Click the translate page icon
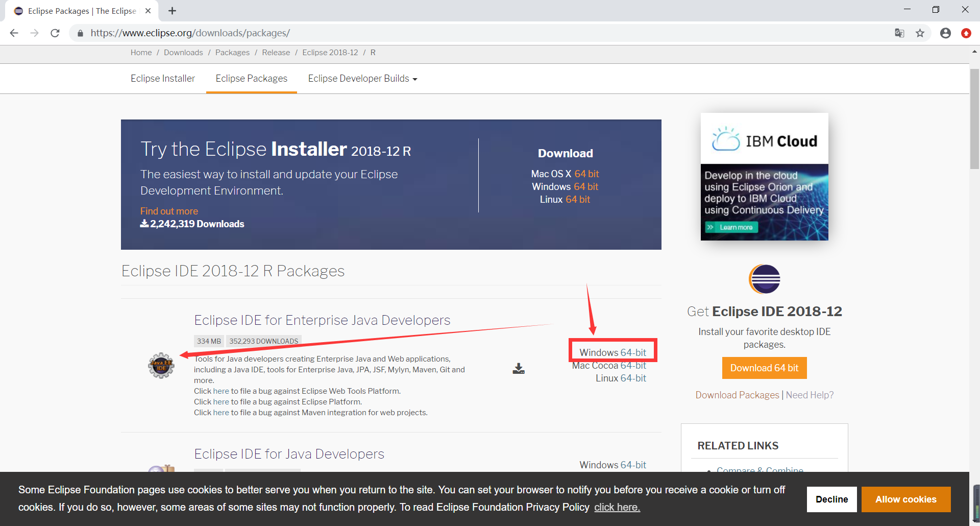This screenshot has width=980, height=526. [x=899, y=33]
